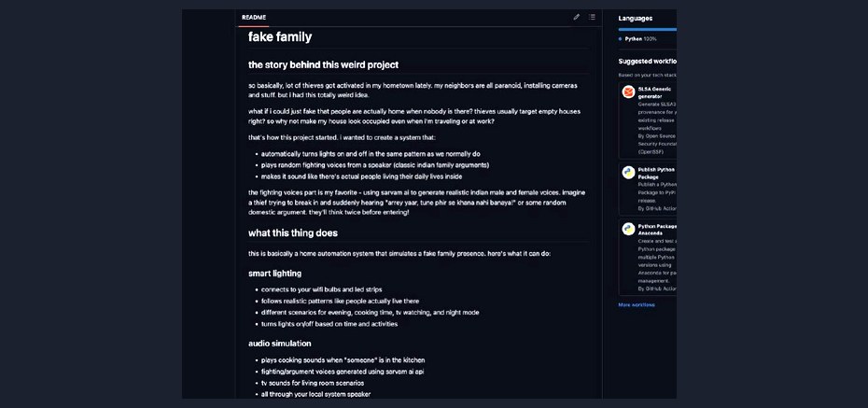This screenshot has height=408, width=868.
Task: Open the SLSA Generic generator workflow title
Action: click(x=656, y=92)
